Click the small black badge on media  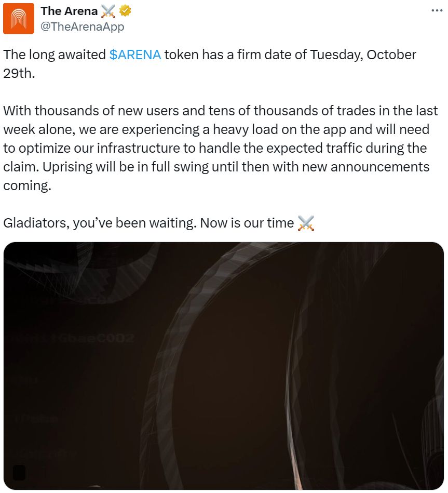(19, 472)
